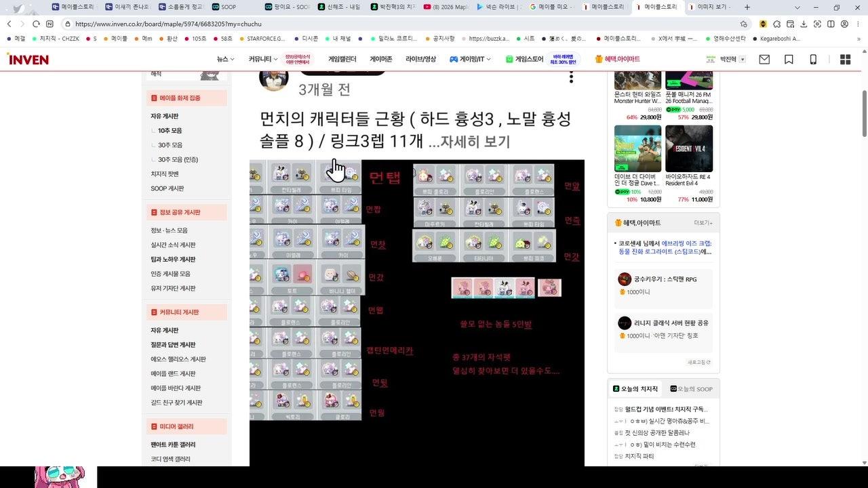Open 팬아트 카툰 갤러리 link
The image size is (868, 488).
point(173,445)
